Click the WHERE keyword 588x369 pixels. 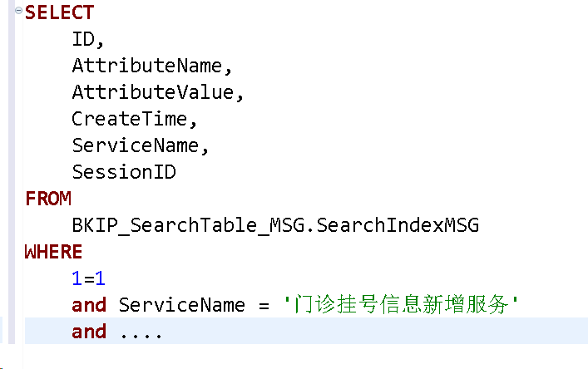pyautogui.click(x=54, y=252)
